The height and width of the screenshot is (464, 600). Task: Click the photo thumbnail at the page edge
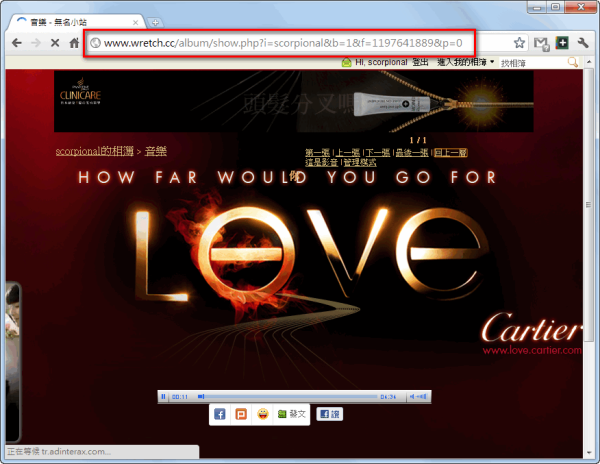coord(12,362)
